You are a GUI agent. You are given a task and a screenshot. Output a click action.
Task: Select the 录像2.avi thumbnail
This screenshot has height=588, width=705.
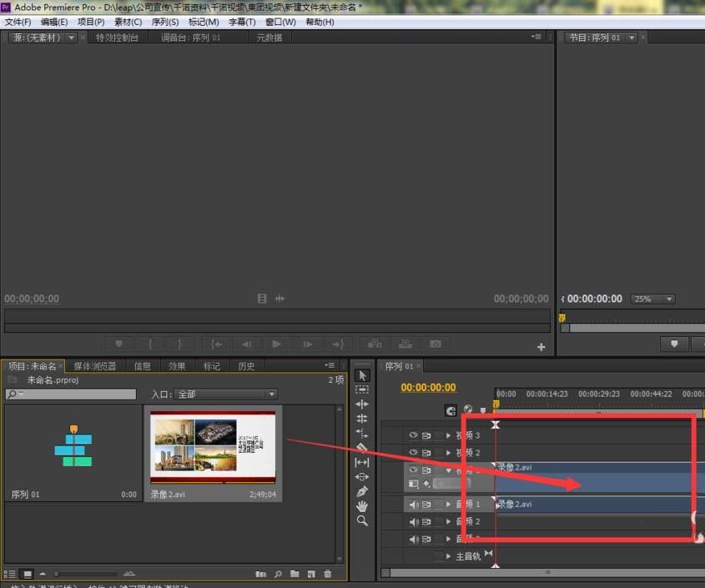point(212,449)
